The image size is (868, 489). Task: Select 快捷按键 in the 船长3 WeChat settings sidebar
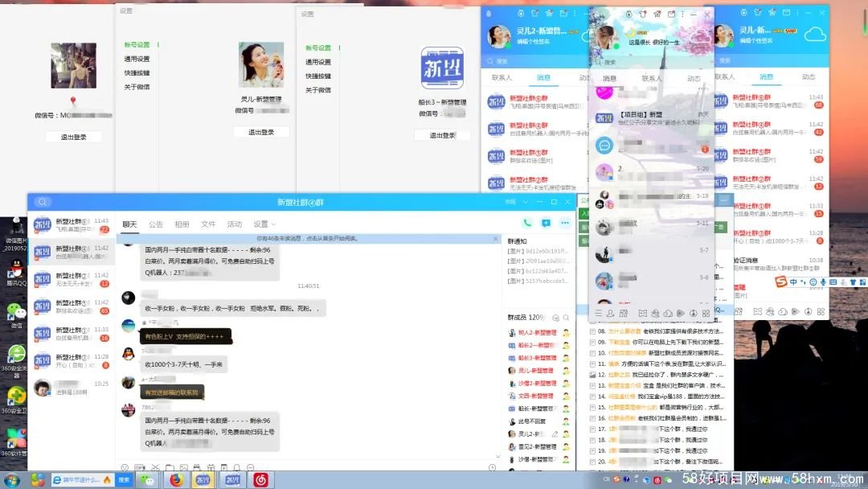tap(318, 76)
